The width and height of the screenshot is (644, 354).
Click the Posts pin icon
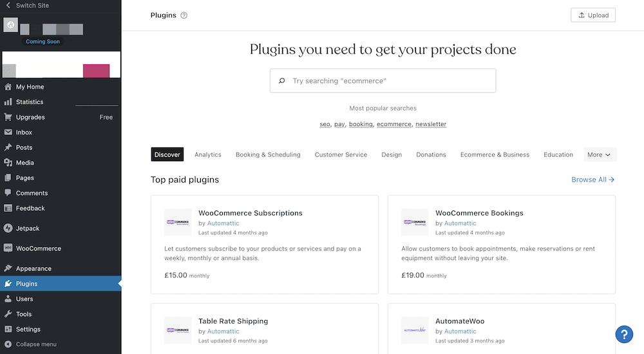point(8,147)
